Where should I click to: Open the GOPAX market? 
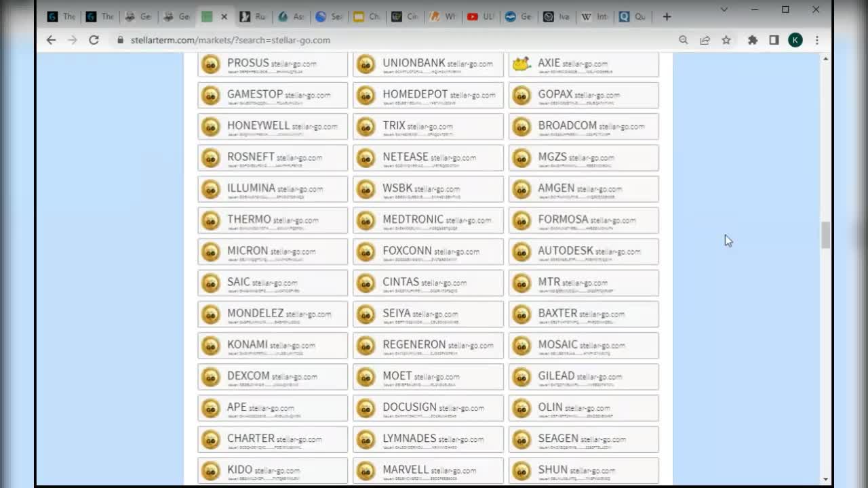[x=584, y=96]
